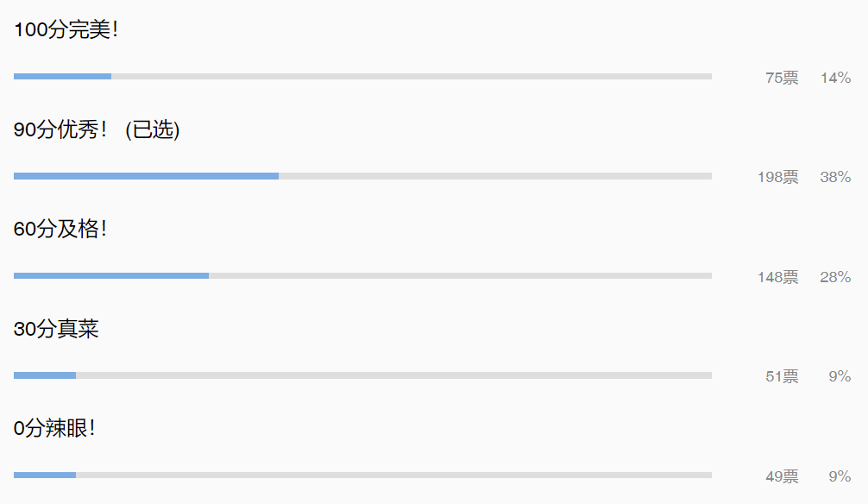Click the 100分完美！ option label

point(66,30)
